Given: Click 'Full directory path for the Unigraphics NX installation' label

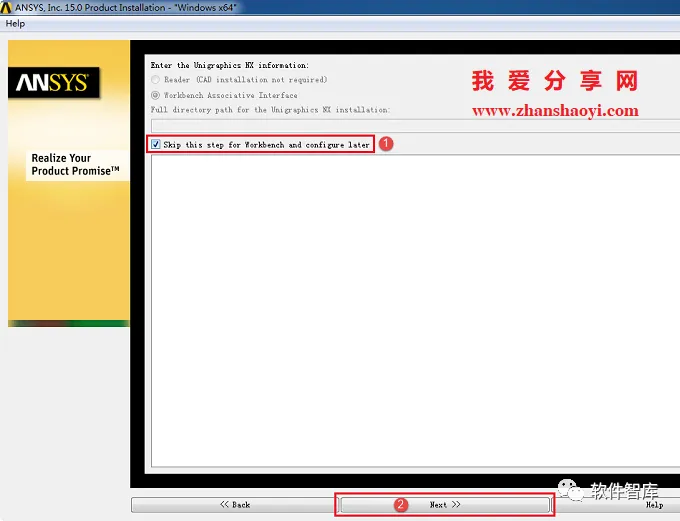Looking at the screenshot, I should (x=270, y=110).
